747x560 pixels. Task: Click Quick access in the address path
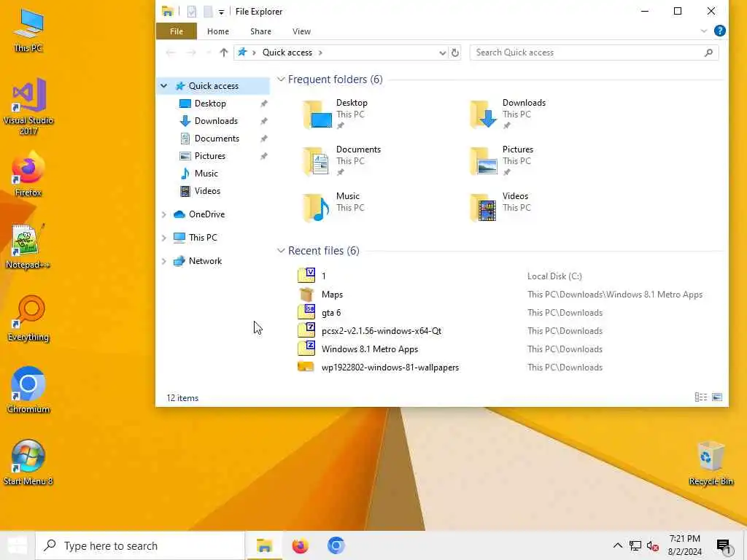tap(287, 52)
